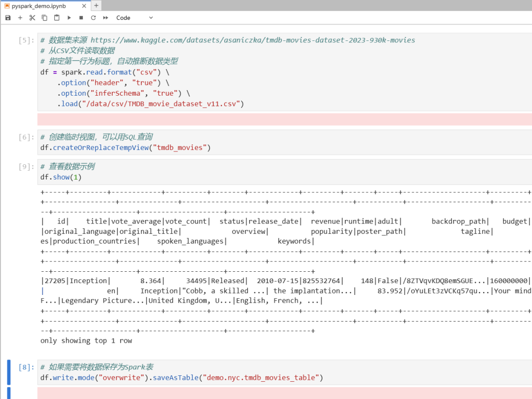Copy the selected cell with the copy icon
The width and height of the screenshot is (532, 399).
[44, 18]
